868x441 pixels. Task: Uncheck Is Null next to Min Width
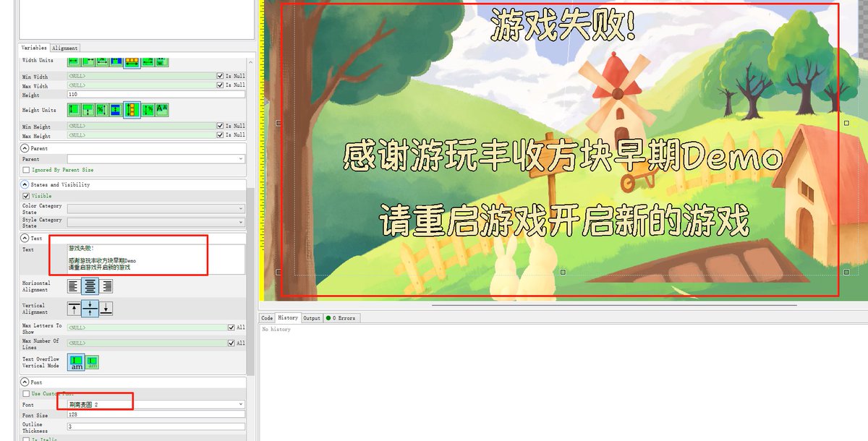tap(221, 75)
